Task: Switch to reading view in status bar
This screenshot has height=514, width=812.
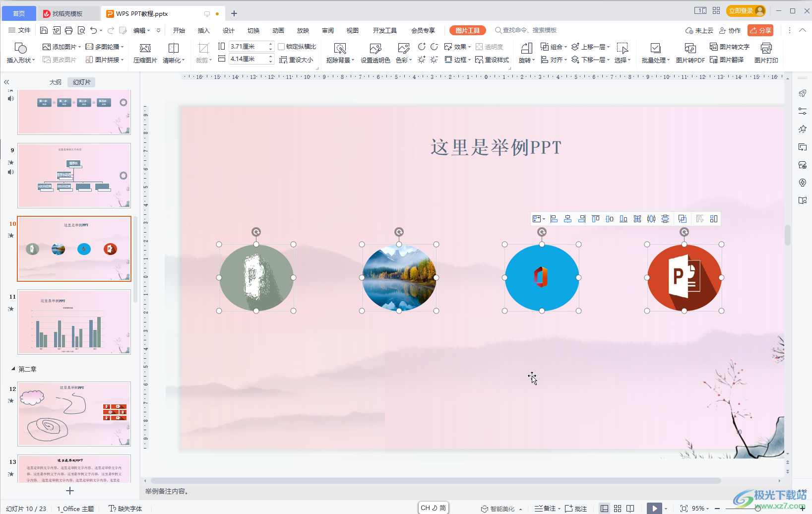Action: tap(630, 509)
